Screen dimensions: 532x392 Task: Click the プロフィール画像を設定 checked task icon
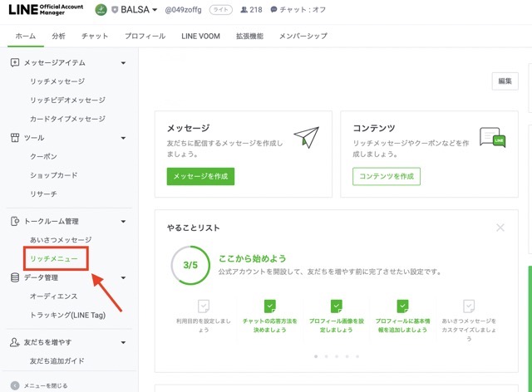coord(336,306)
